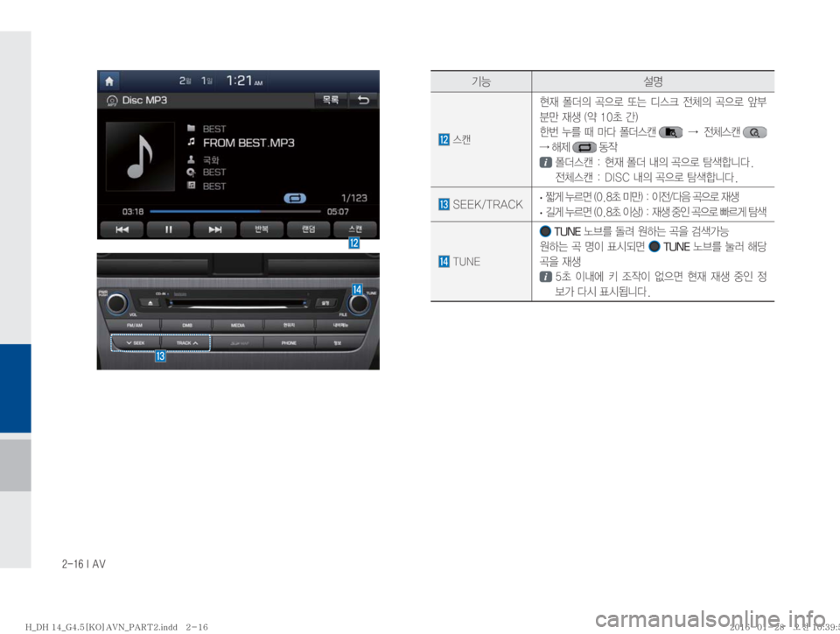Tap the Disc MP3 disc icon
840x634 pixels.
(x=112, y=101)
